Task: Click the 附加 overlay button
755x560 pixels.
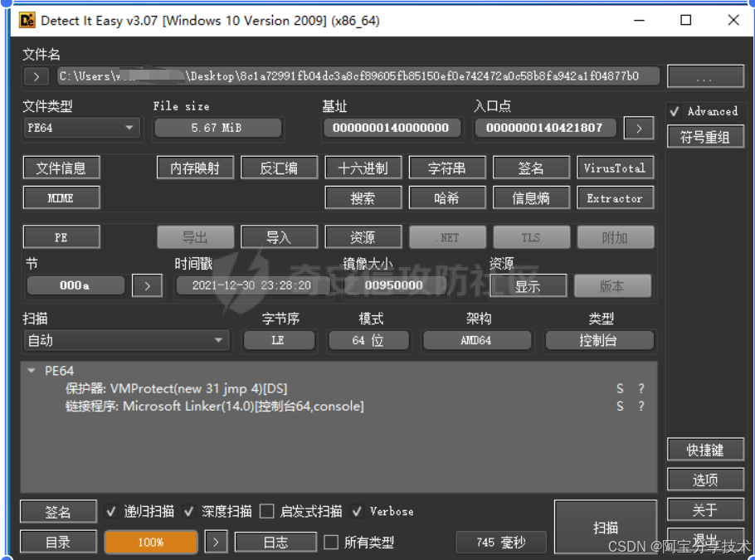Action: point(615,237)
